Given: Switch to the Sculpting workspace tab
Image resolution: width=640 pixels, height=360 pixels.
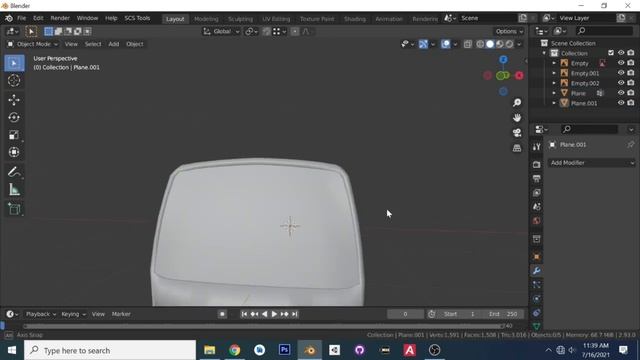Looking at the screenshot, I should (240, 19).
